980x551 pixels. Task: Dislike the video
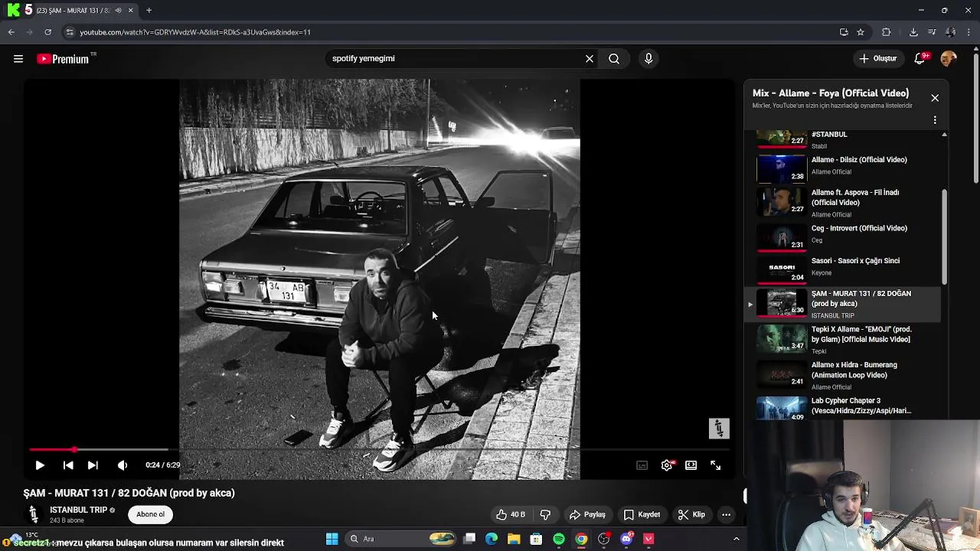click(545, 514)
